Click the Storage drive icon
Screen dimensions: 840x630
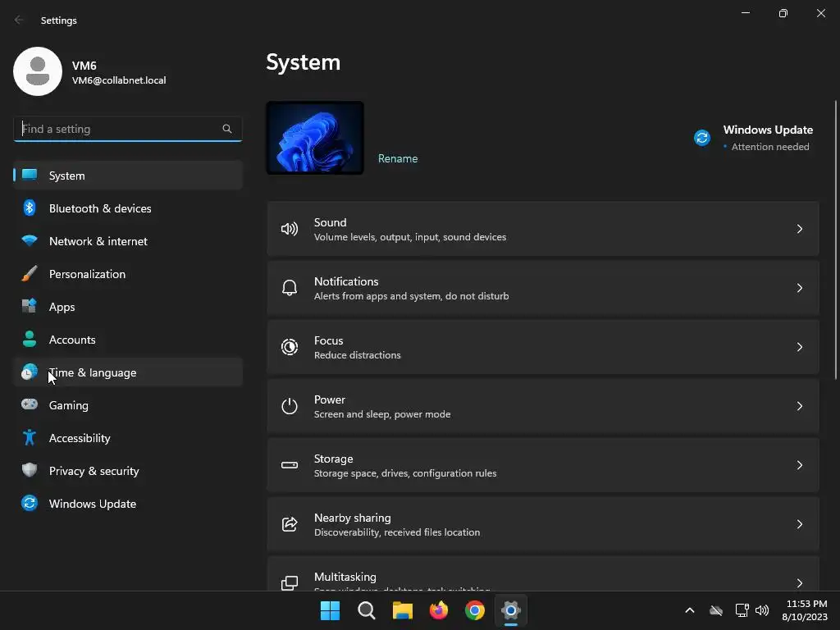(290, 465)
